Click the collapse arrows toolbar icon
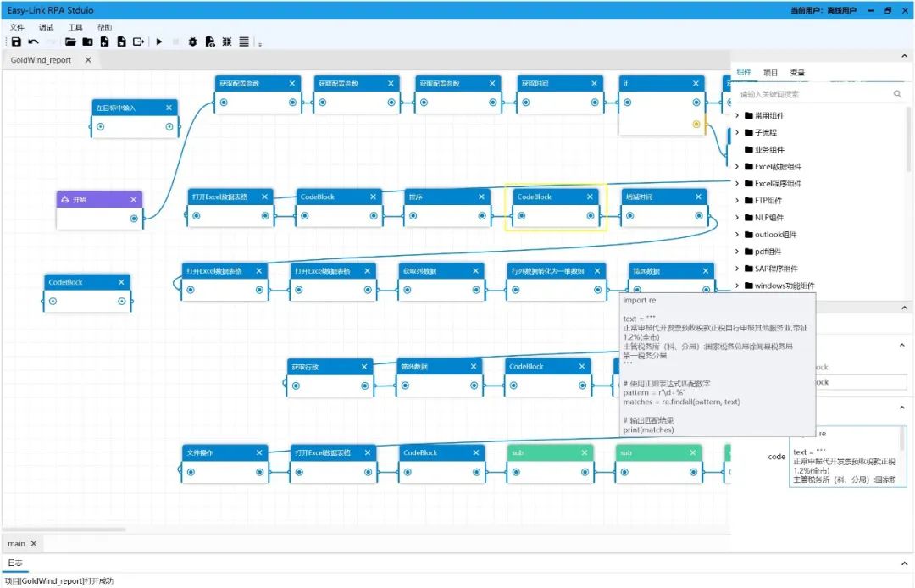Viewport: 915px width, 588px height. (227, 42)
